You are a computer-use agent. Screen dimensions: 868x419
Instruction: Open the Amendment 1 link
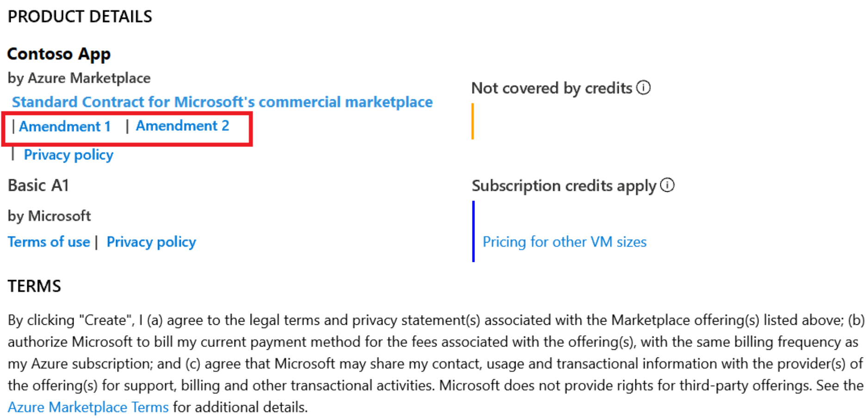(65, 126)
